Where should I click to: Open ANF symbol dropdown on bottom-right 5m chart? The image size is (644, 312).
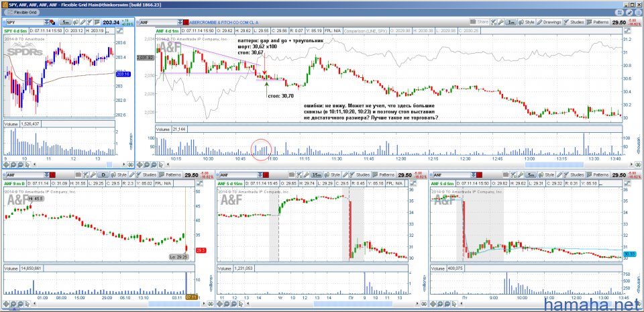point(474,175)
